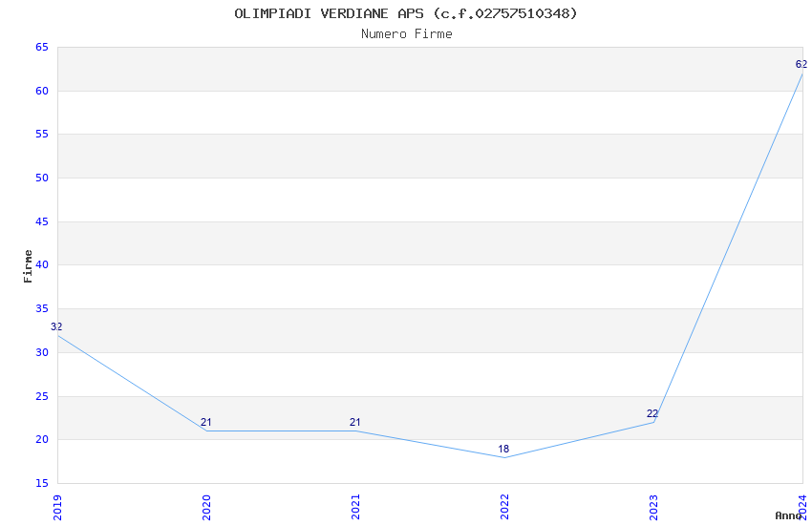Image resolution: width=812 pixels, height=525 pixels.
Task: Click the 2021 x-axis year label
Action: (x=355, y=508)
